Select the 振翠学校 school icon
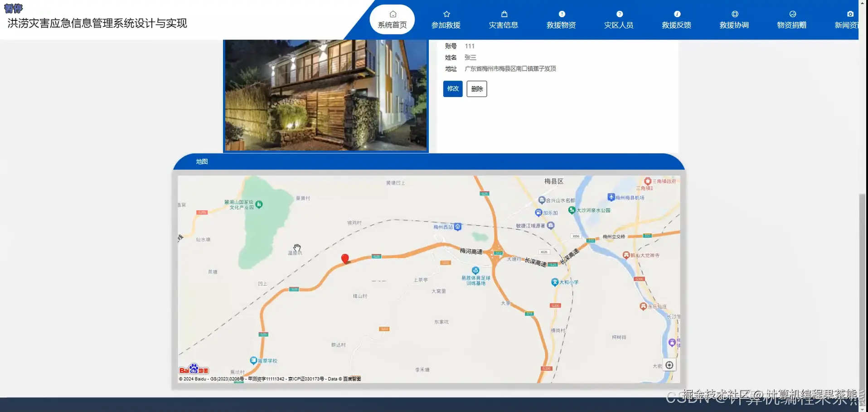The image size is (868, 412). point(253,361)
